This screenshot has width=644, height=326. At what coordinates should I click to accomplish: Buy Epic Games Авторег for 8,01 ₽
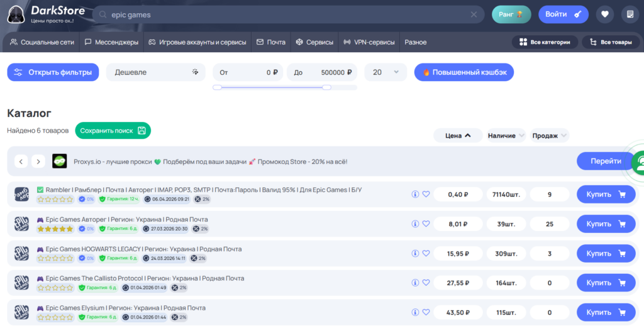click(x=606, y=224)
